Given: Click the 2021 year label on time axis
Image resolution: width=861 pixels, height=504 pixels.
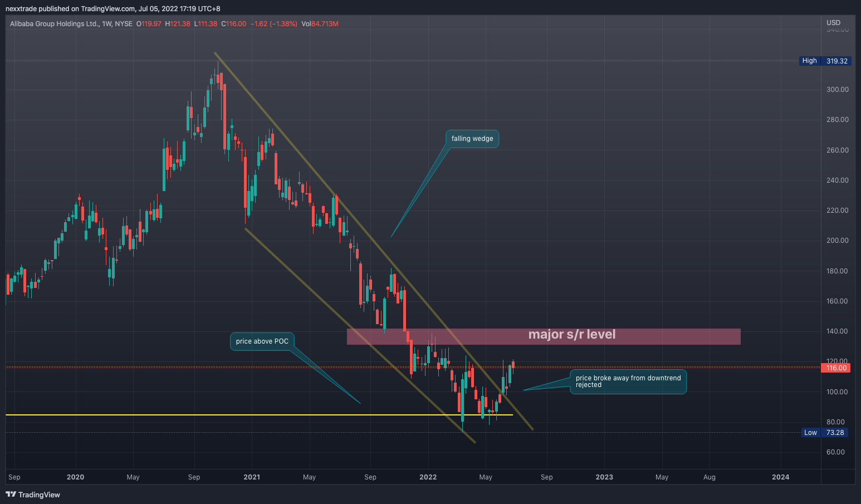Looking at the screenshot, I should tap(252, 477).
